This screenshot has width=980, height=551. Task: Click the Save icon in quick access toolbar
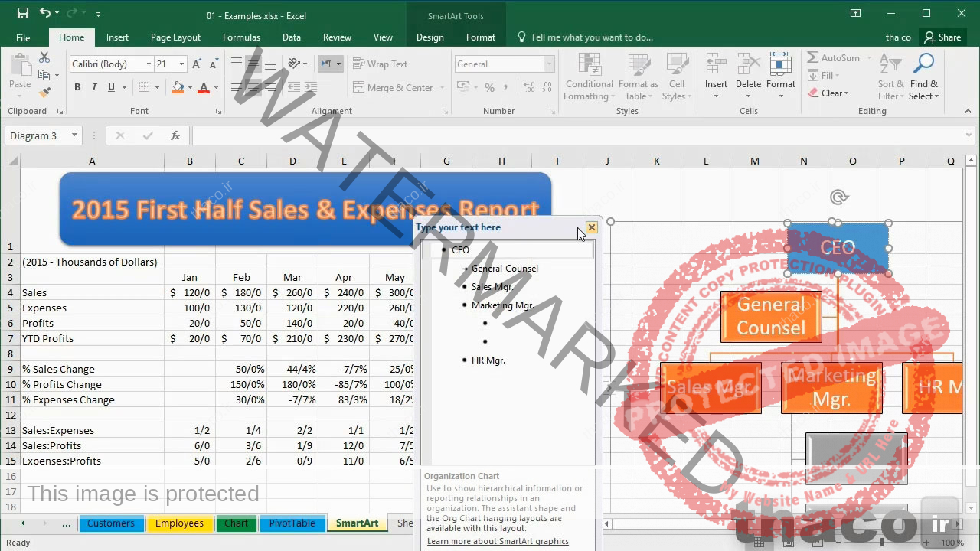[x=23, y=13]
